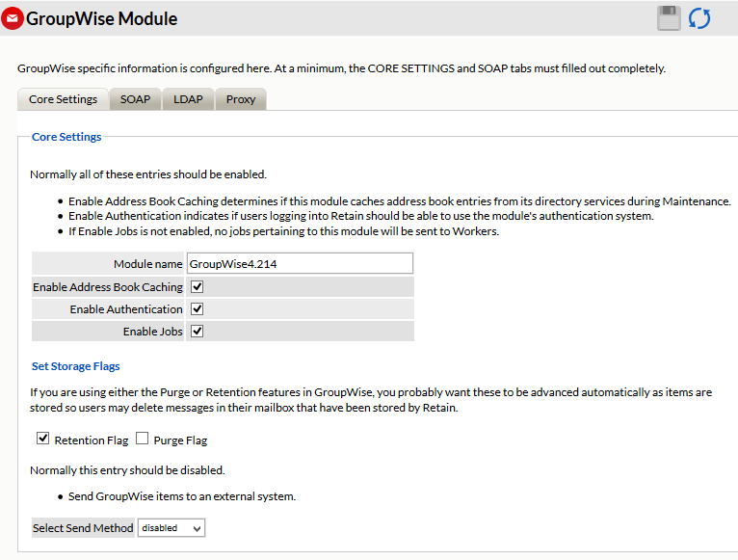This screenshot has width=738, height=560.
Task: Open the SOAP tab
Action: tap(135, 99)
